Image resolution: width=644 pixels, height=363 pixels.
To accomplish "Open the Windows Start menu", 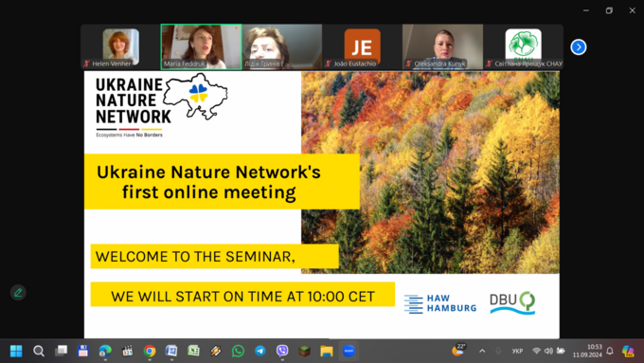I will pos(16,351).
